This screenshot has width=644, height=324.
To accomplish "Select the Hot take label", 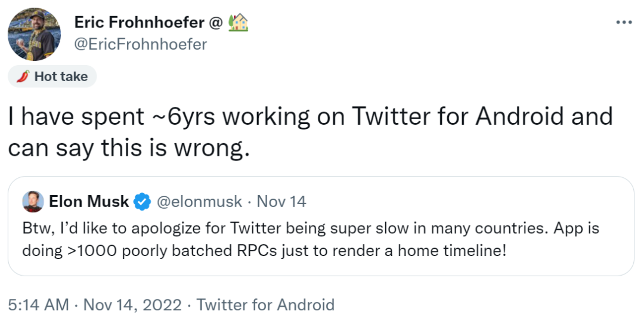I will click(60, 76).
